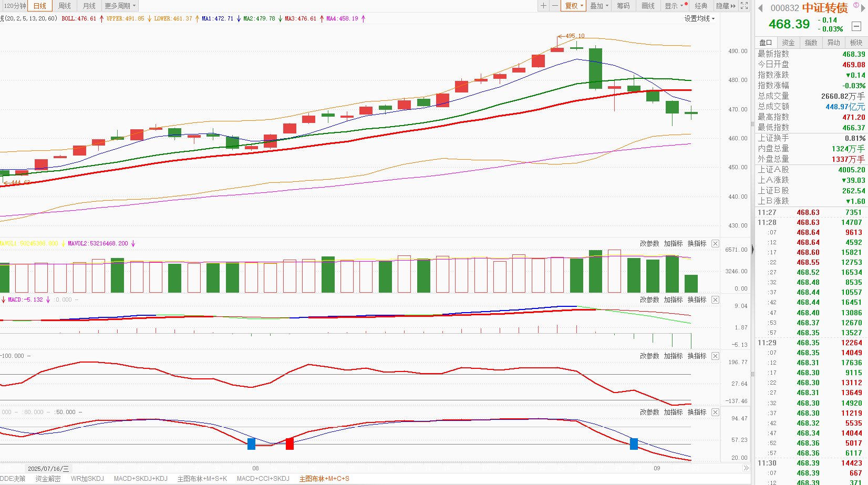Click 换指标 in CCI panel
Screen dimensions: 868x485
point(697,356)
